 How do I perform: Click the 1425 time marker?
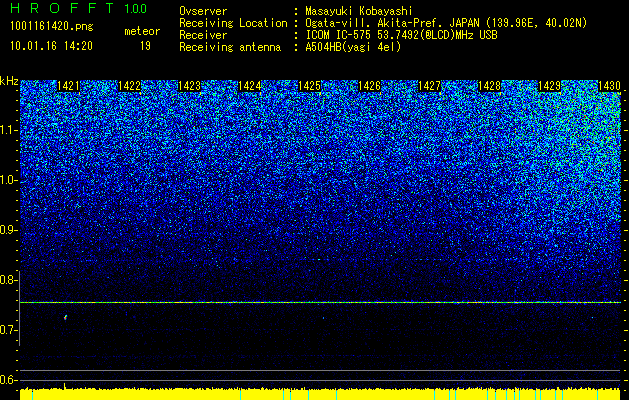pyautogui.click(x=309, y=86)
